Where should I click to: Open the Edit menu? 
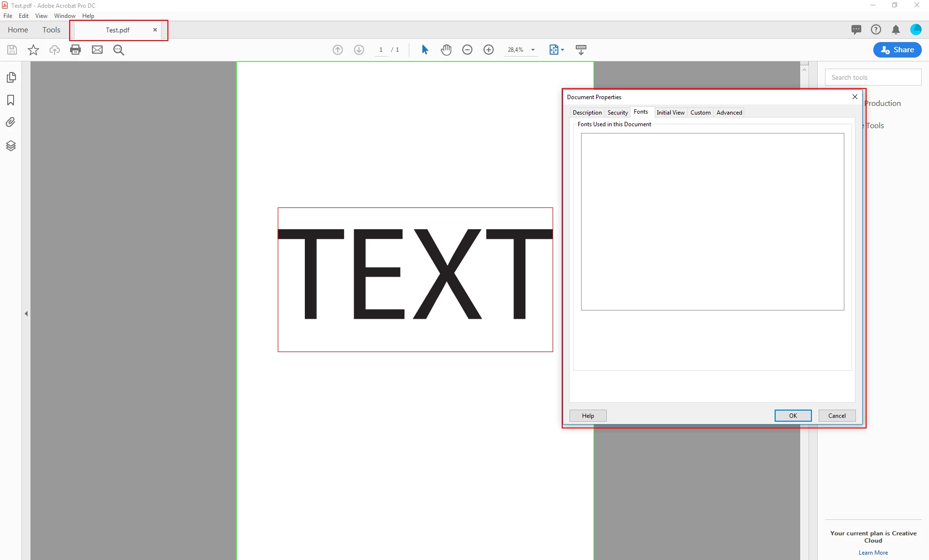(x=23, y=16)
